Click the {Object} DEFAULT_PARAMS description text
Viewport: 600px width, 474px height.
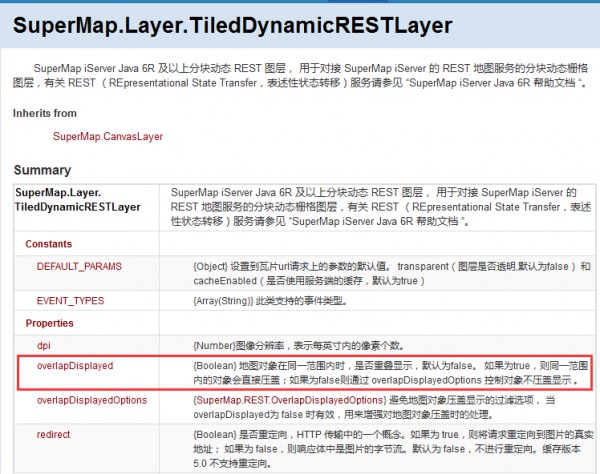click(392, 274)
